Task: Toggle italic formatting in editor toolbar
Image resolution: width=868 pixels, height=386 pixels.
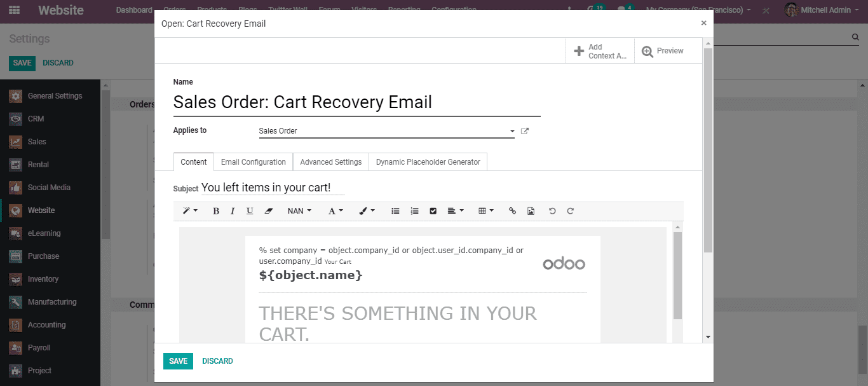Action: [x=233, y=211]
